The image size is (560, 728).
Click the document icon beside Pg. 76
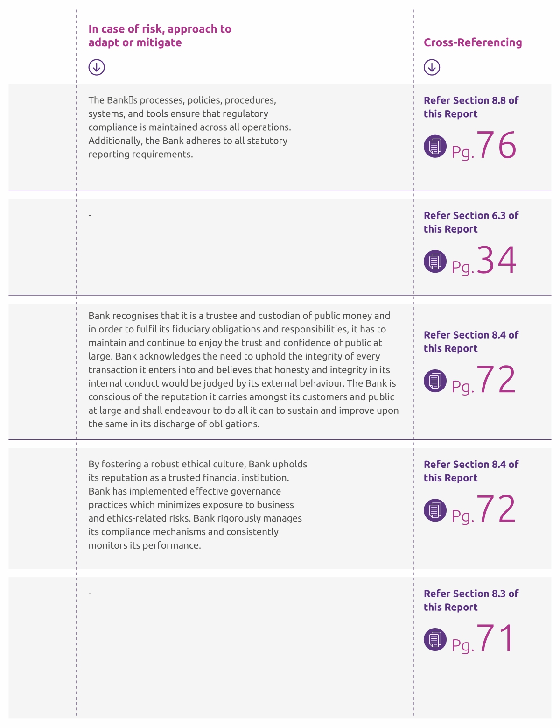tap(435, 146)
